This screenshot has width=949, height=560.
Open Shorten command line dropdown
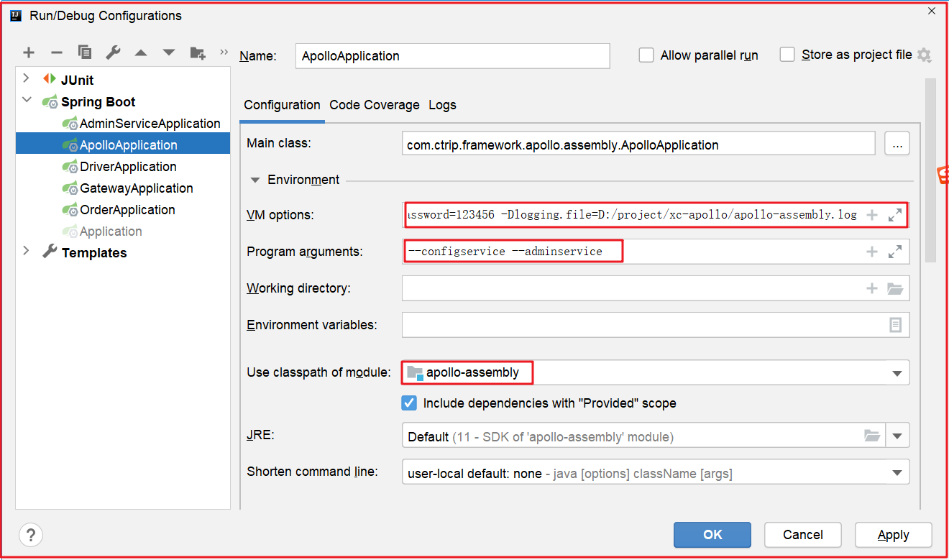[x=897, y=472]
